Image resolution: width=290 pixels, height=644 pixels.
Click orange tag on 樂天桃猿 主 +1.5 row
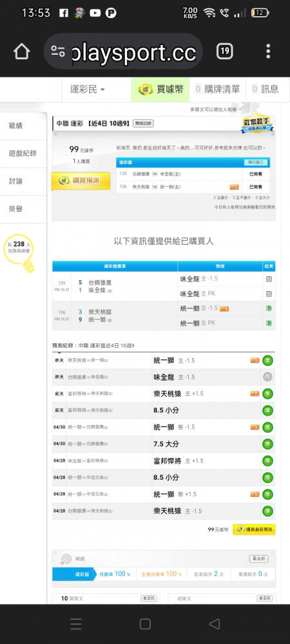(x=255, y=394)
